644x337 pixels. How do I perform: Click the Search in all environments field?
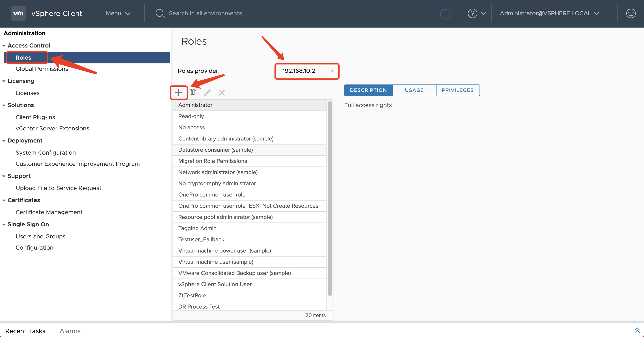205,13
